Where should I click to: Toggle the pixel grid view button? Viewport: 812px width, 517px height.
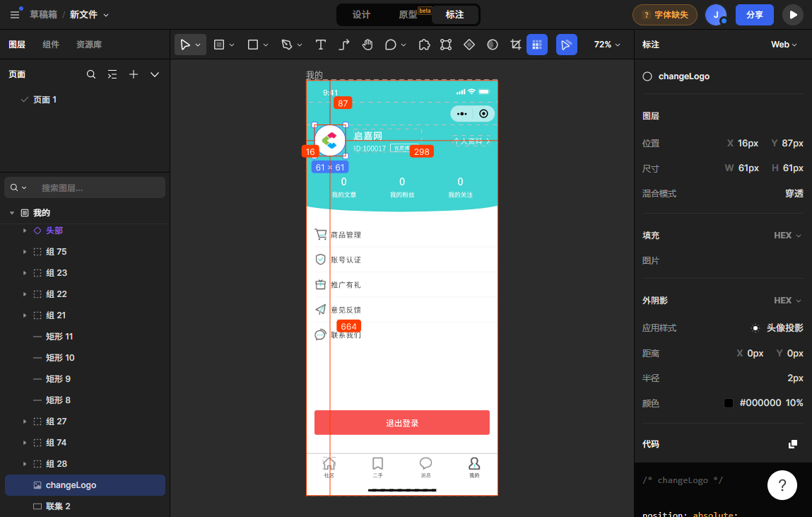tap(537, 45)
